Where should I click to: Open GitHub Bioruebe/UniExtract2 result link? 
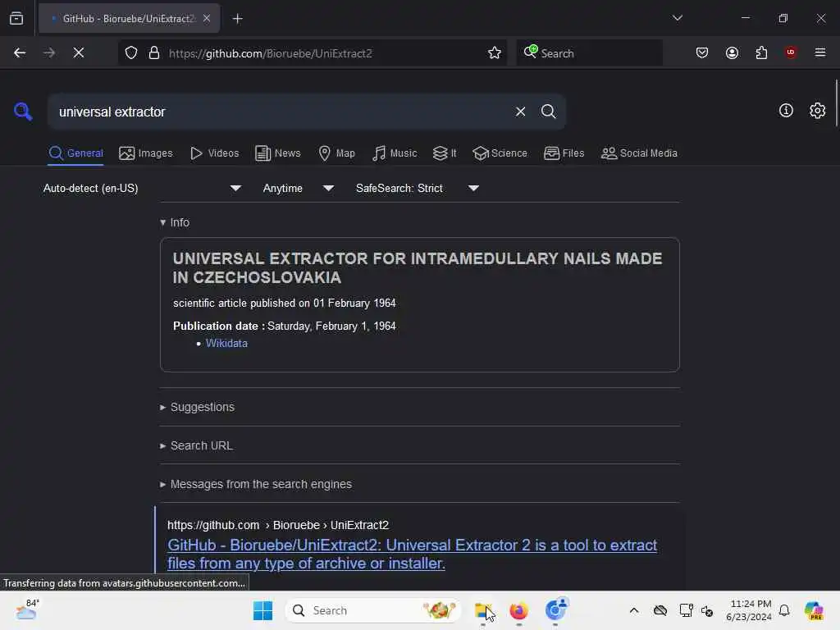click(x=412, y=554)
